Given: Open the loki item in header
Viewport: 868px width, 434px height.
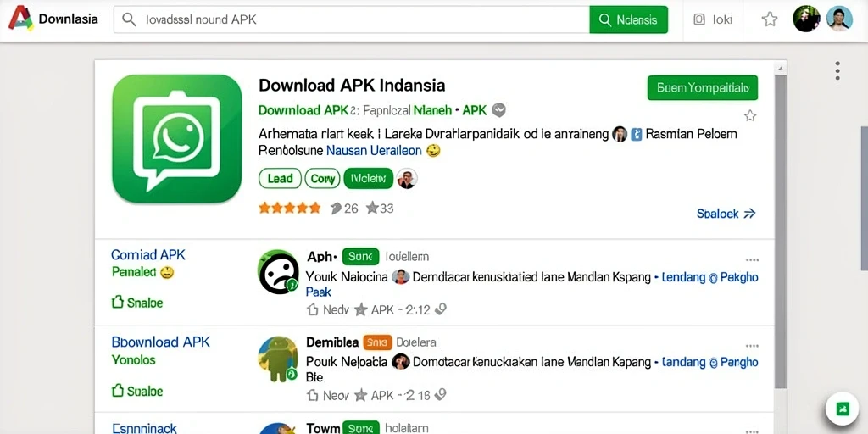Looking at the screenshot, I should click(x=713, y=20).
